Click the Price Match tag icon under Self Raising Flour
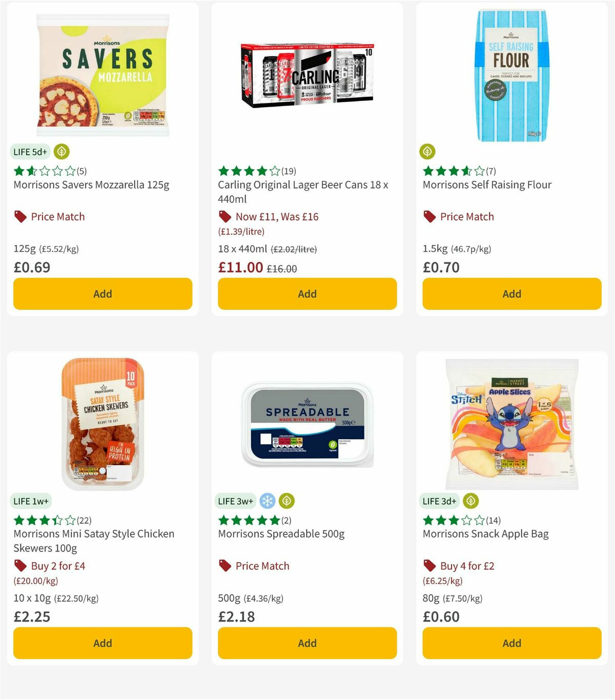 [x=428, y=216]
